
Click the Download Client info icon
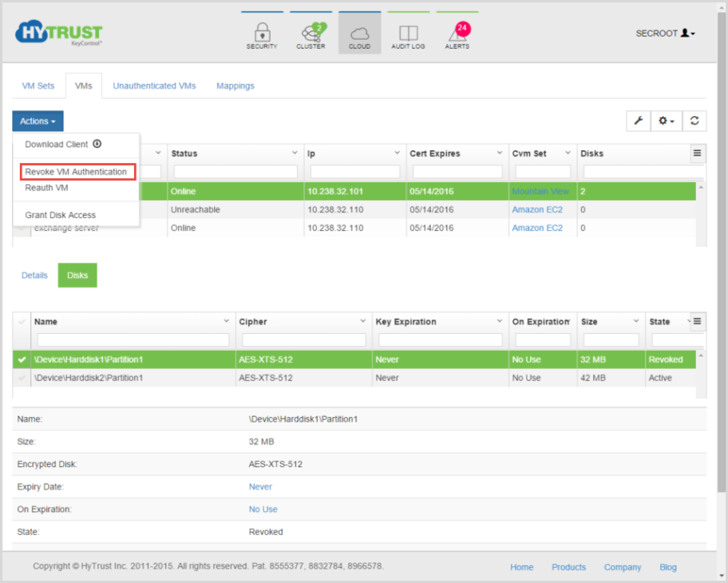click(97, 144)
